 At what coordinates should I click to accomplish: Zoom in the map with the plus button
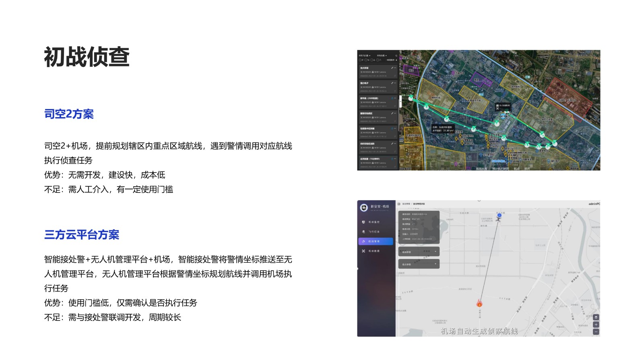[x=596, y=325]
